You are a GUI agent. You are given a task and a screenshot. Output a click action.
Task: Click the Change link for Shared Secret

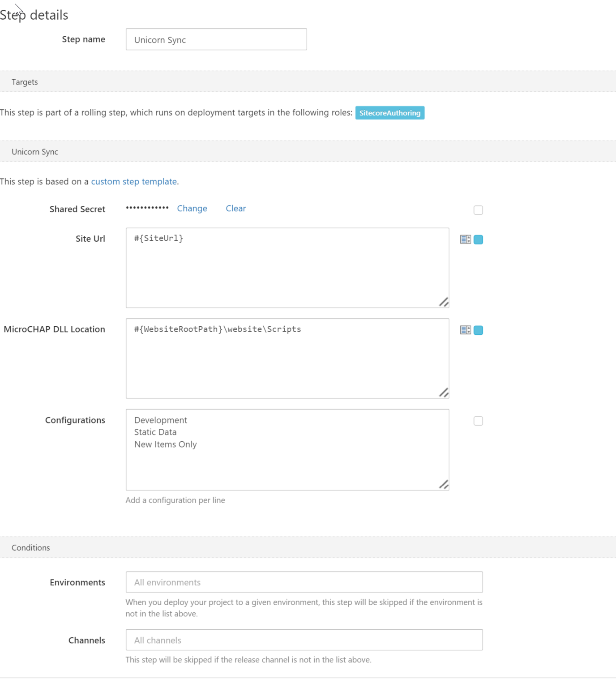coord(192,209)
